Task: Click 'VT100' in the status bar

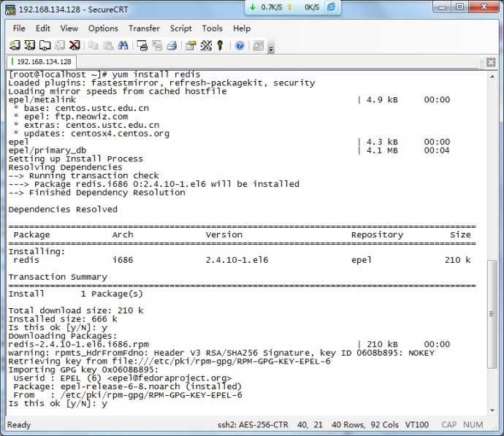Action: click(416, 425)
